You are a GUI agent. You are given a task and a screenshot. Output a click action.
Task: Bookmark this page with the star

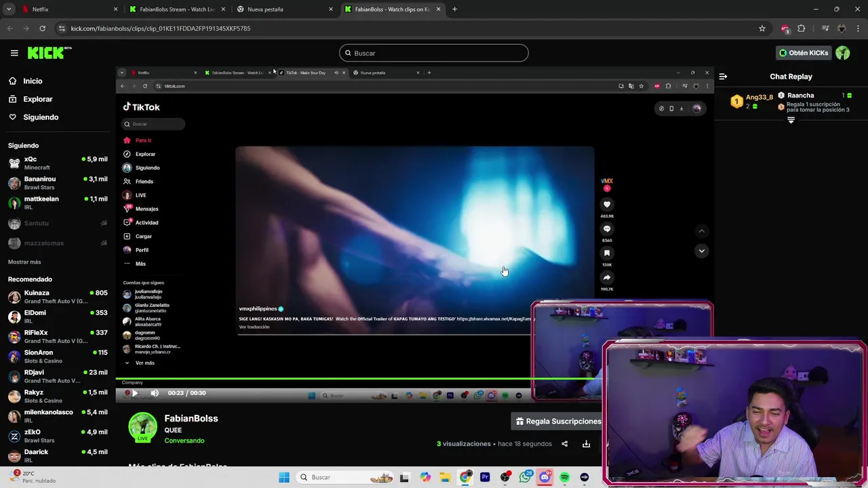[762, 28]
